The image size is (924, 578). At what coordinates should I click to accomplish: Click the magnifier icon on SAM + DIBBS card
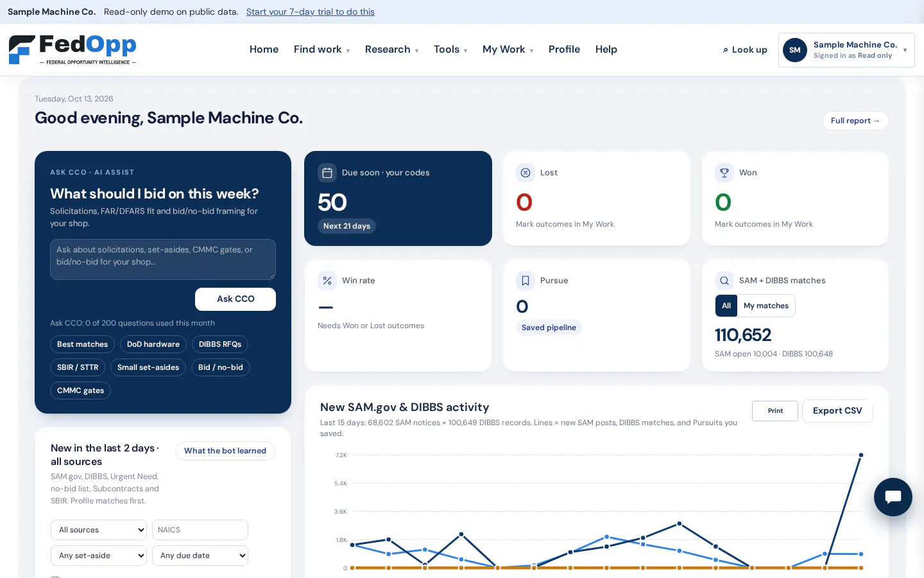[724, 281]
